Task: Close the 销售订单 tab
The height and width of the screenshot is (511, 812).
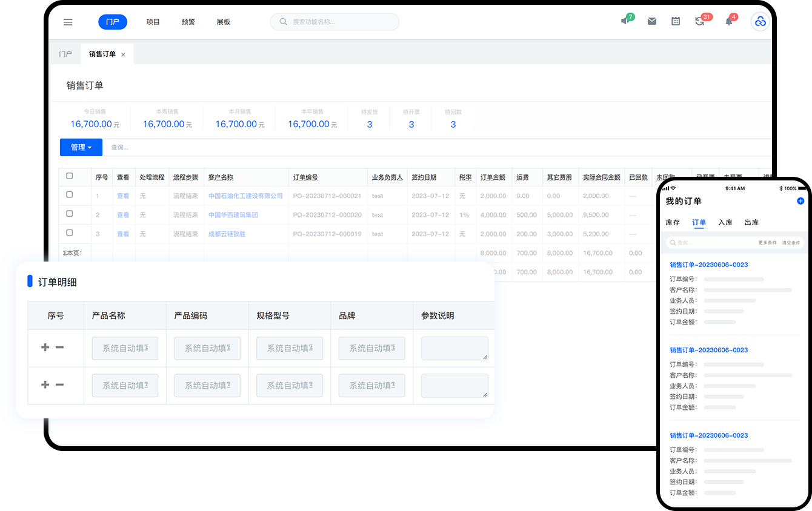Action: tap(123, 54)
